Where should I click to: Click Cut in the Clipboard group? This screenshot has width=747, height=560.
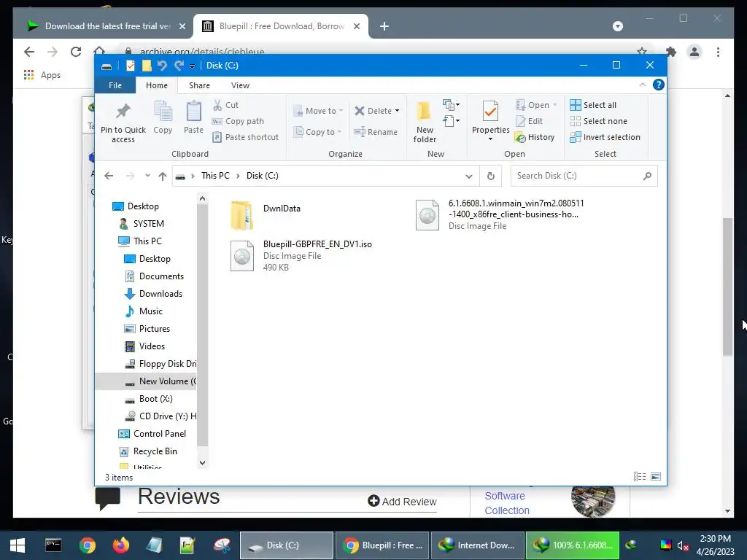click(225, 105)
